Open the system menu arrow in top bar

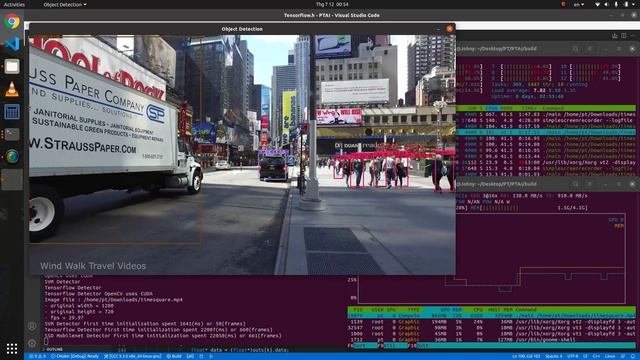(x=634, y=4)
